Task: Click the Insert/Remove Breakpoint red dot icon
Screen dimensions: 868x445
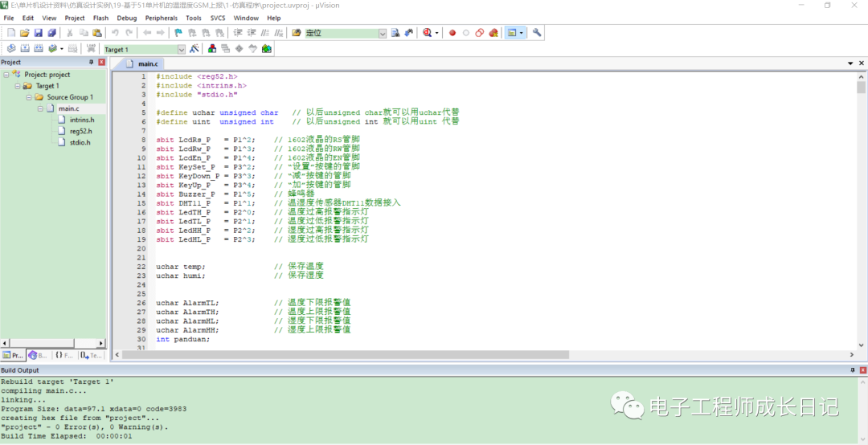Action: point(452,33)
